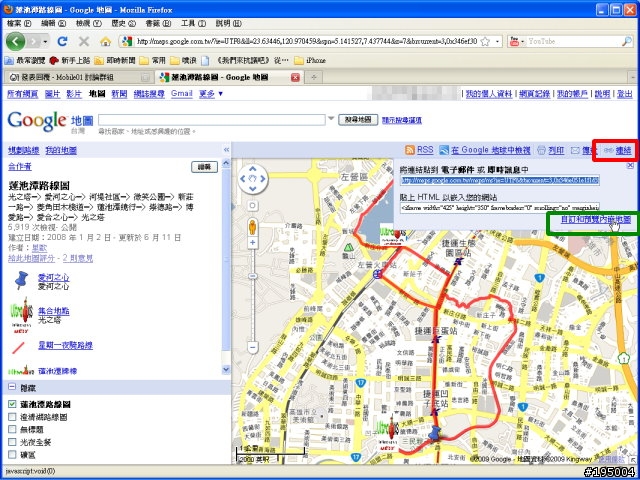Reload the page with refresh icon
The width and height of the screenshot is (640, 480).
coord(62,41)
